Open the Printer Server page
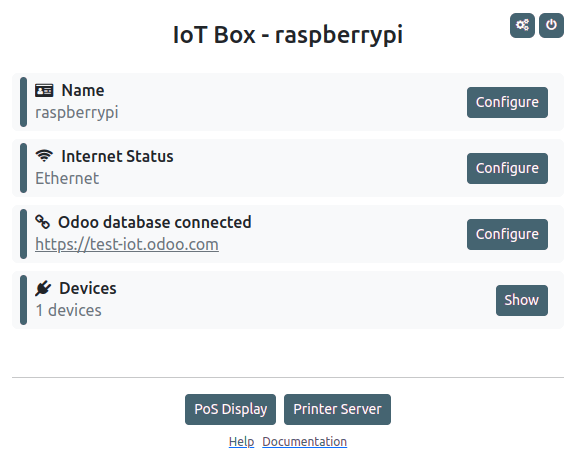Image resolution: width=577 pixels, height=466 pixels. 337,409
